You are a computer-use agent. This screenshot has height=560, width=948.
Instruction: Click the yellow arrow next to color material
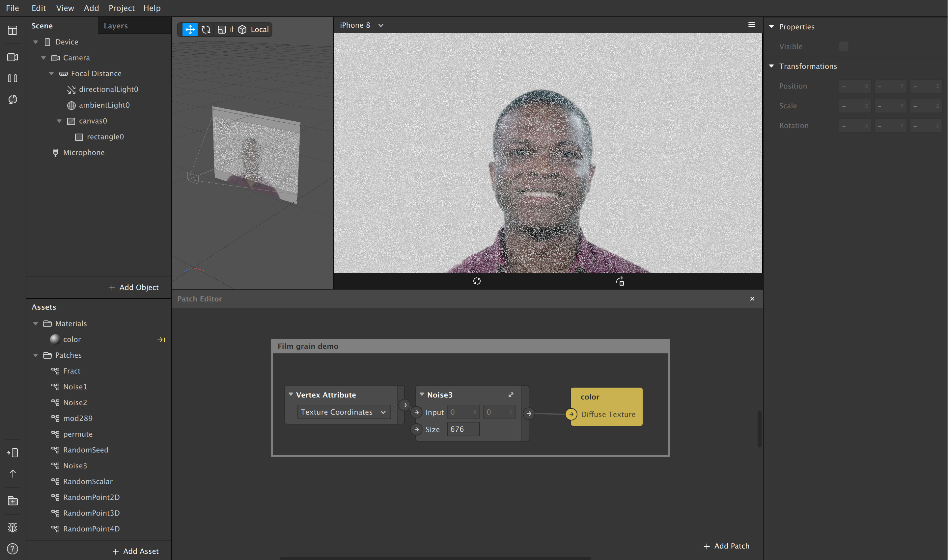[x=161, y=340]
